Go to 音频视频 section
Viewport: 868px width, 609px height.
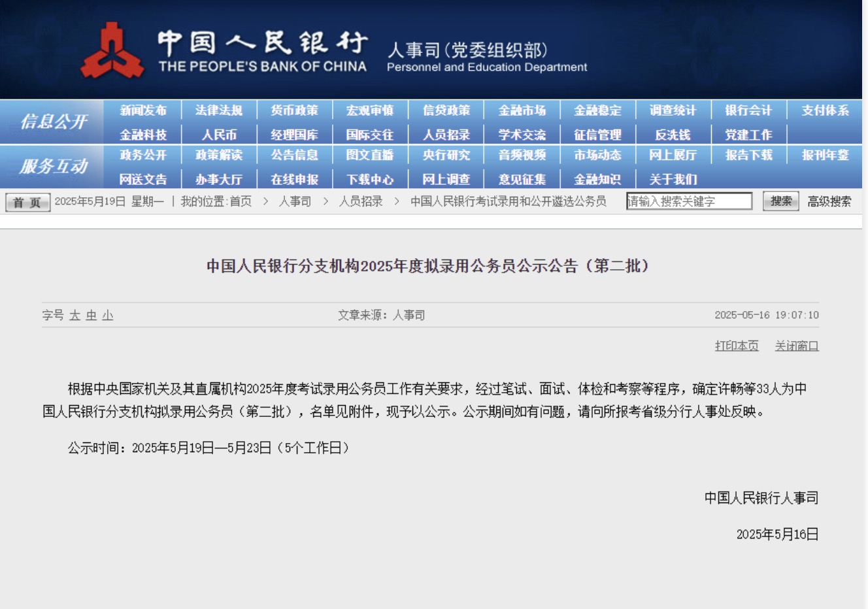coord(522,155)
